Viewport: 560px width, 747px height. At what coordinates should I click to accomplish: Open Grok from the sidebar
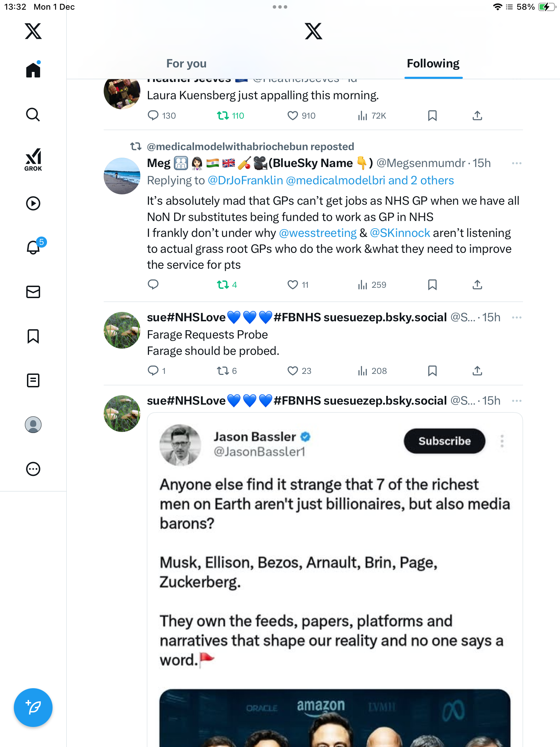pos(33,159)
